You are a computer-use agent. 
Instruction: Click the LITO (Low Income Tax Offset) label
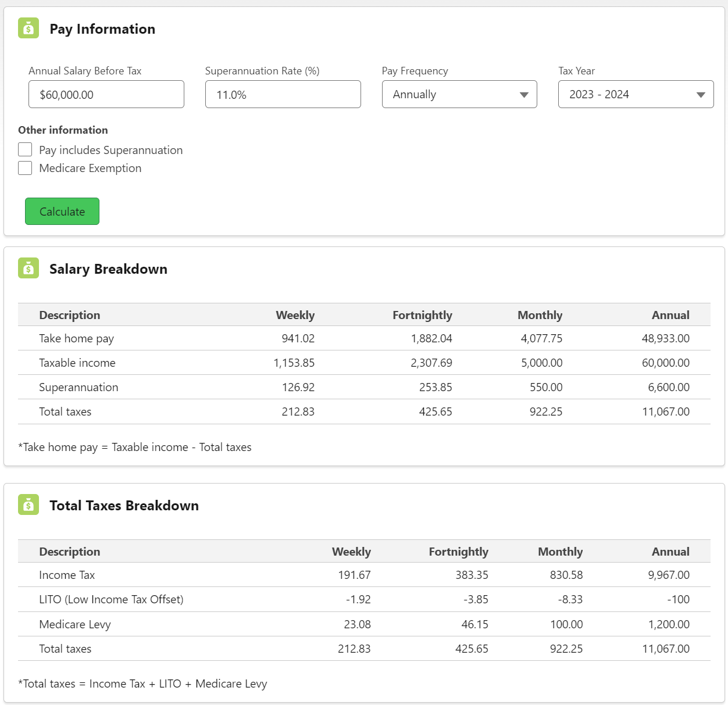click(111, 599)
